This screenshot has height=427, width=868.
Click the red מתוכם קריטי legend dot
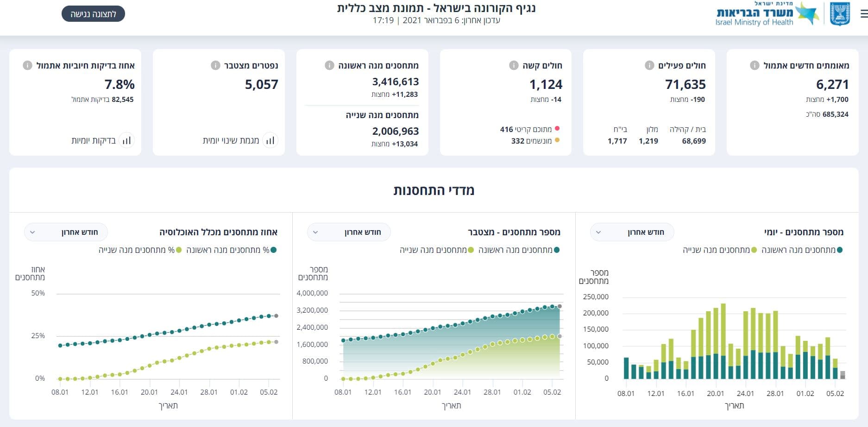click(x=557, y=129)
